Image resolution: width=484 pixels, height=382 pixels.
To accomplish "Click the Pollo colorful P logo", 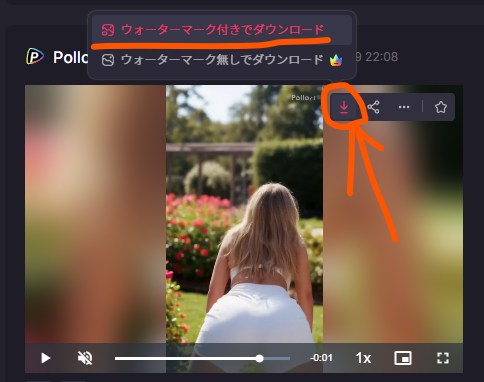I will [x=35, y=56].
